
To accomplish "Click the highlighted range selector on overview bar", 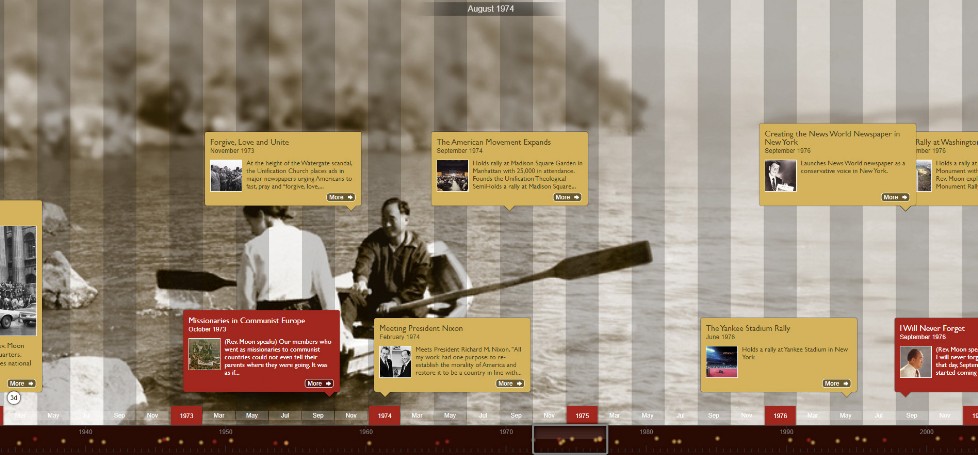I will [569, 440].
